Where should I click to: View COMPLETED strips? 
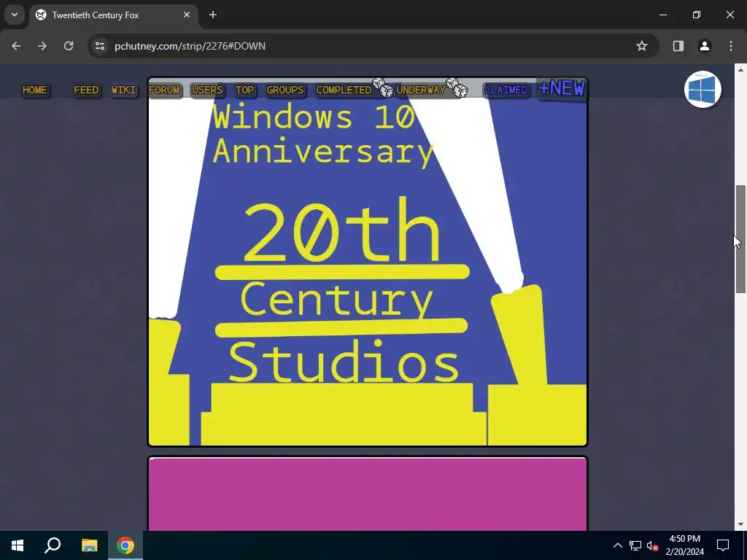pyautogui.click(x=344, y=90)
